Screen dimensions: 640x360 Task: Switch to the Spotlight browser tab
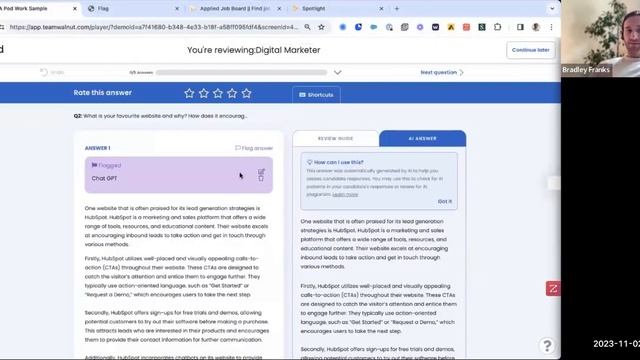pos(337,8)
